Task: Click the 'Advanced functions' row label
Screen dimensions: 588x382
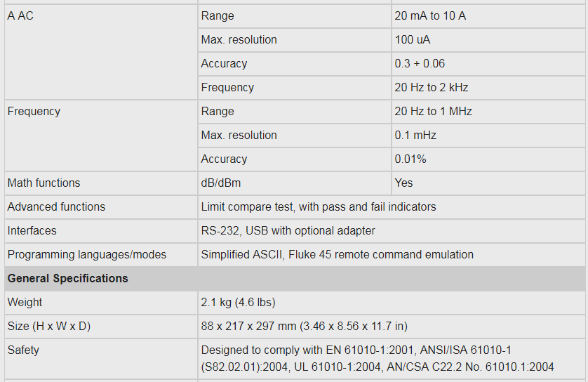Action: pyautogui.click(x=56, y=206)
